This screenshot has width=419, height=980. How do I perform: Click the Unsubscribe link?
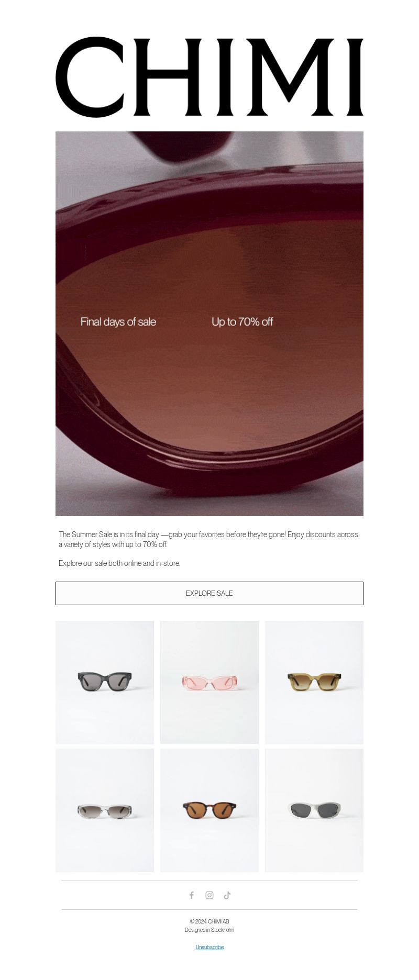click(210, 947)
